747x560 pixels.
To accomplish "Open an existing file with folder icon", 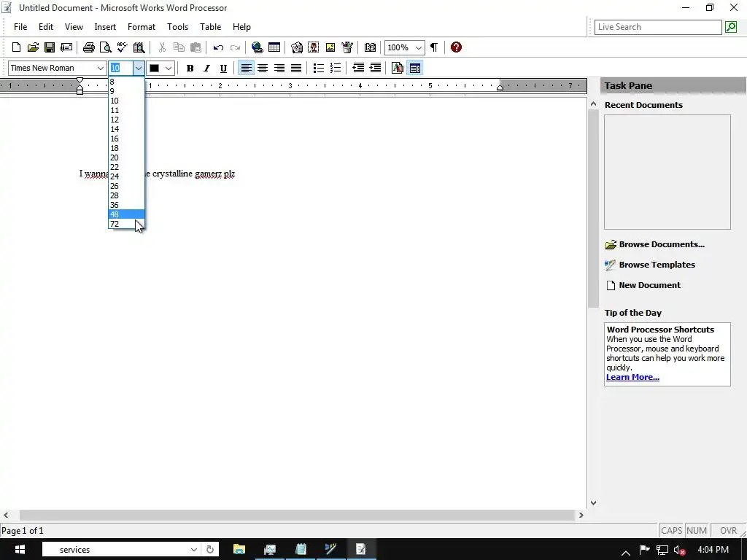I will pos(33,47).
